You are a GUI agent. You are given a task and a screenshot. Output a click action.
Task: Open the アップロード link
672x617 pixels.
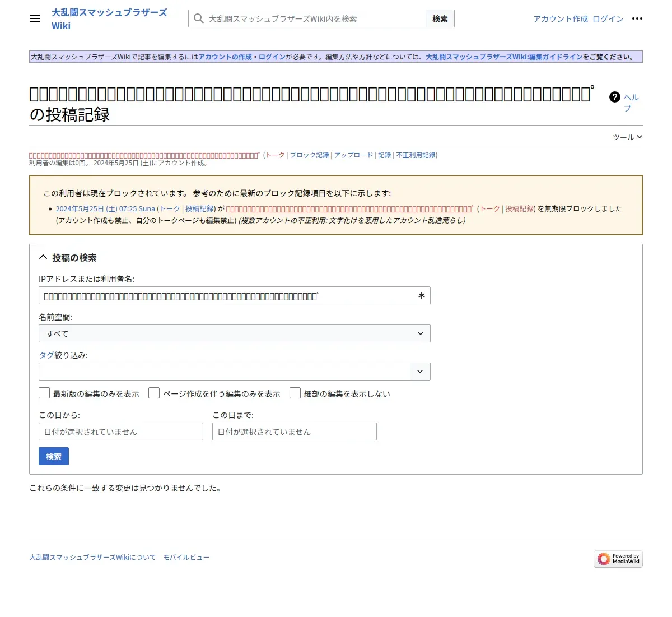click(353, 155)
